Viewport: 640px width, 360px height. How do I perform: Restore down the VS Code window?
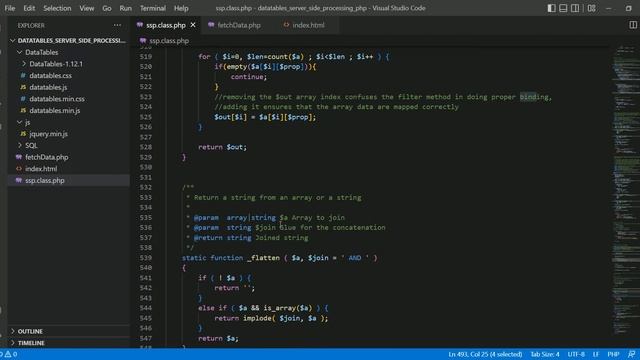629,8
